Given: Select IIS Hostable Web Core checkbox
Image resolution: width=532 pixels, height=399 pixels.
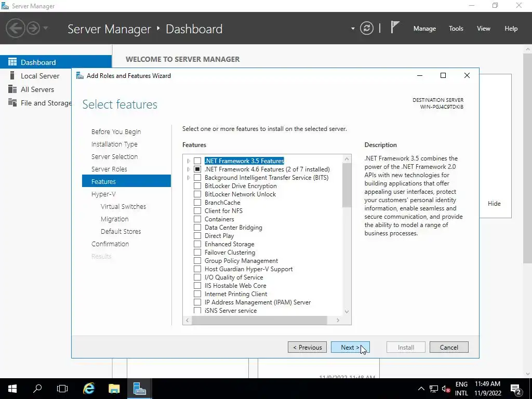Looking at the screenshot, I should pos(197,285).
